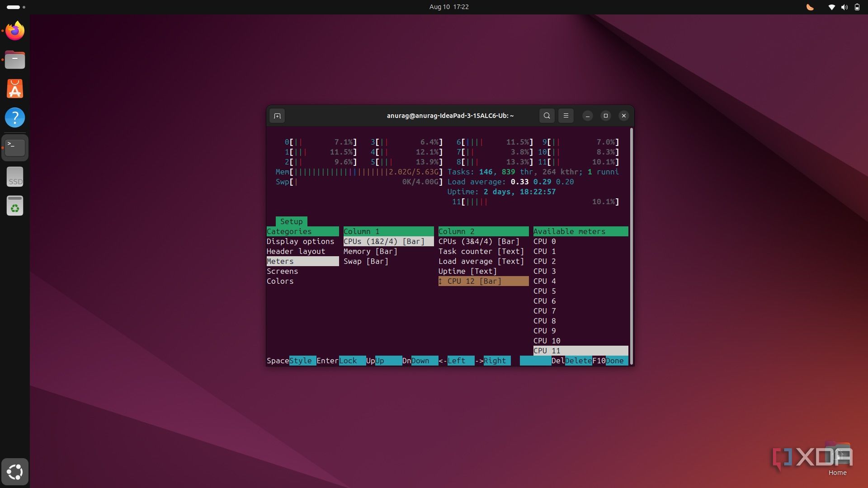The width and height of the screenshot is (868, 488).
Task: Open the Trash icon in dock
Action: point(15,206)
